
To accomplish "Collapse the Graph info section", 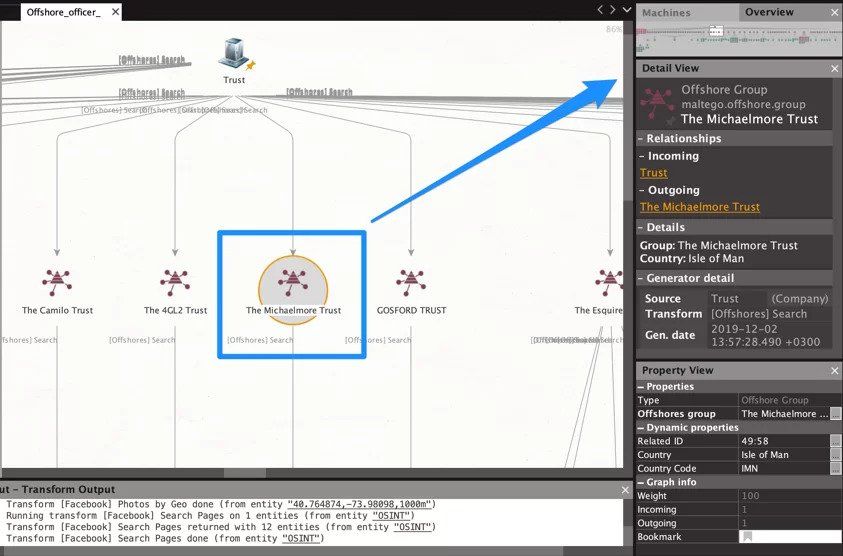I will pos(640,482).
